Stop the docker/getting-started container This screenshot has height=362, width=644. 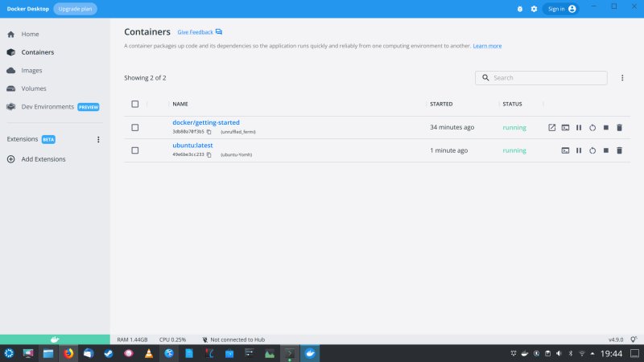point(605,127)
